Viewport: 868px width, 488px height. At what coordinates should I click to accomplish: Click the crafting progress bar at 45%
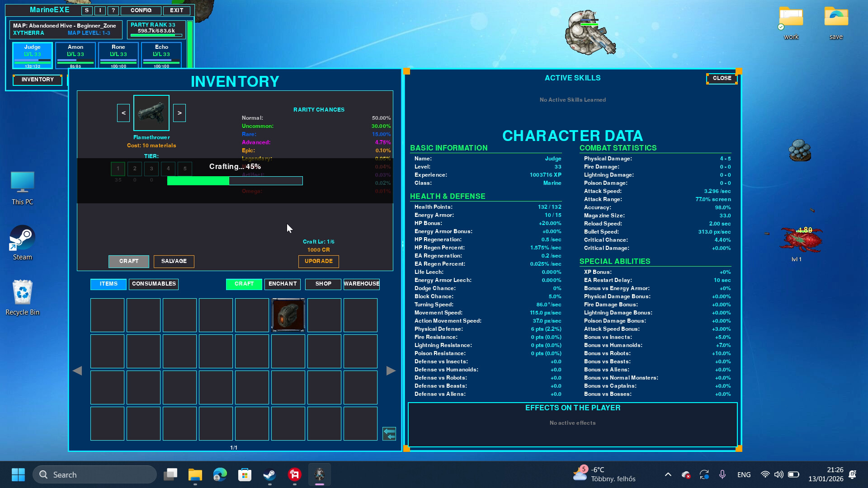(235, 181)
